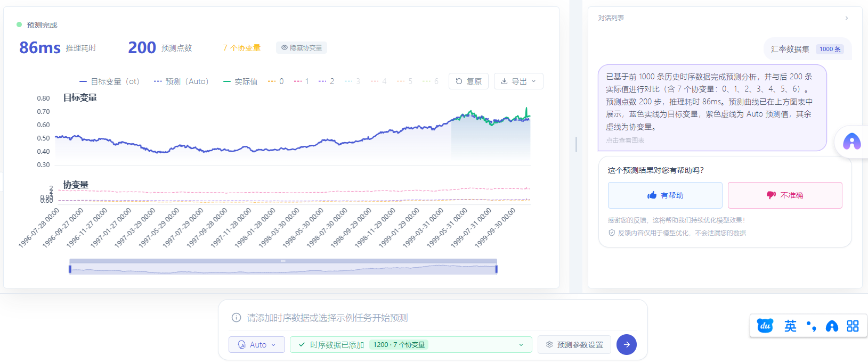Enable covariate 5 in the chart legend
The width and height of the screenshot is (868, 364).
click(x=404, y=81)
